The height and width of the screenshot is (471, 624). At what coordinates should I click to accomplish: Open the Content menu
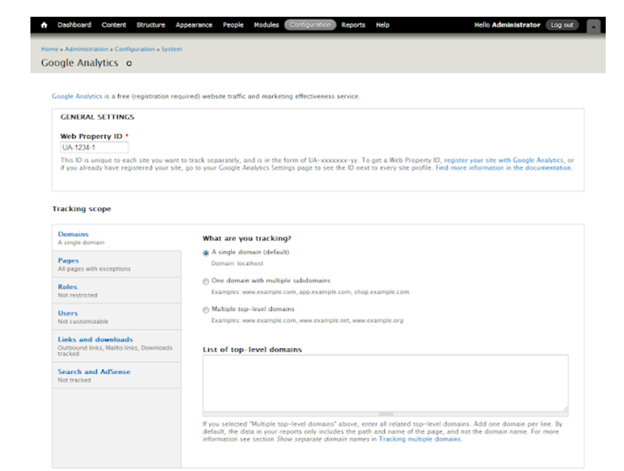114,25
